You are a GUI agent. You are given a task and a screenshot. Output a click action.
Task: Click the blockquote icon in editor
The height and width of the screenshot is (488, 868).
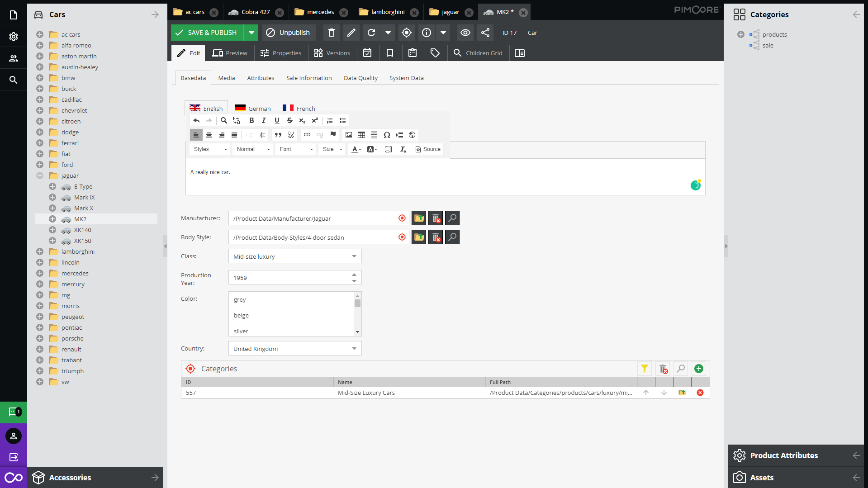coord(278,135)
